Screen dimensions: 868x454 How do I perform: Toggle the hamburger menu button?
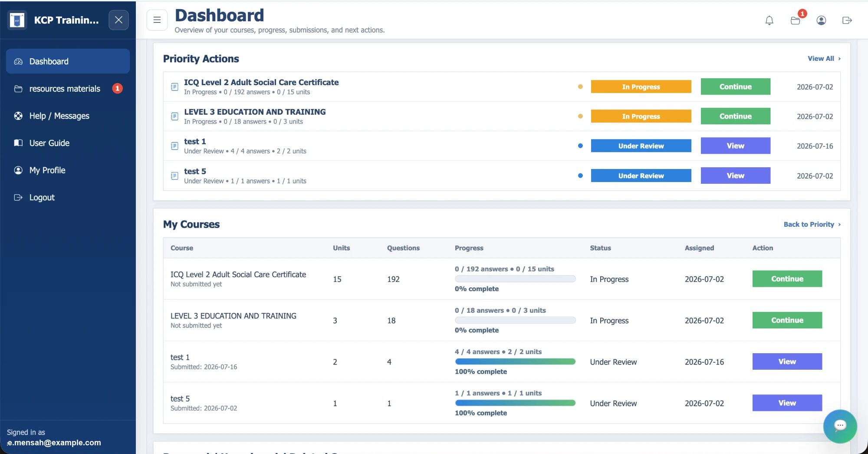[157, 20]
